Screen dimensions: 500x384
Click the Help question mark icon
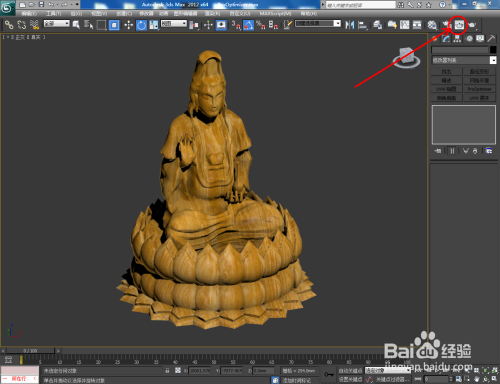click(442, 5)
